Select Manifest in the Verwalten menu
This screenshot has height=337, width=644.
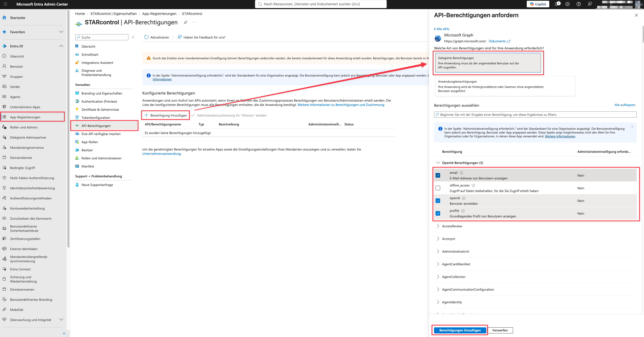[x=88, y=166]
